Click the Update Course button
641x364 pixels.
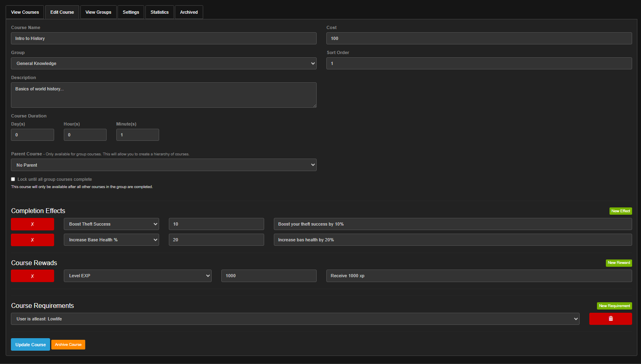(x=30, y=345)
